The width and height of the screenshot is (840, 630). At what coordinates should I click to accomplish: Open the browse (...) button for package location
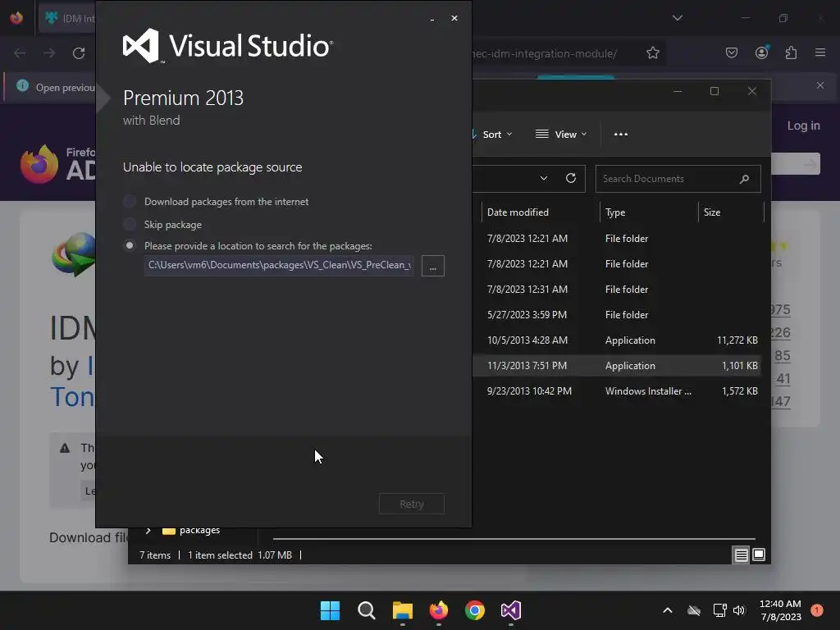(433, 266)
